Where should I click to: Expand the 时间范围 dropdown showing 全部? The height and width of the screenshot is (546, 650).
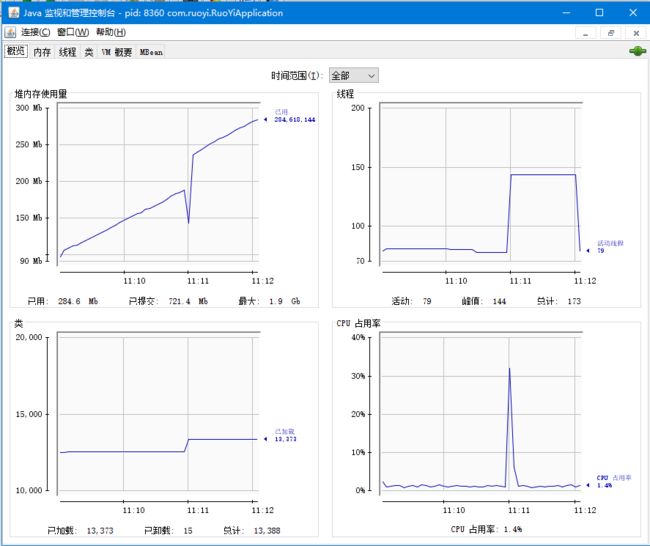(354, 75)
